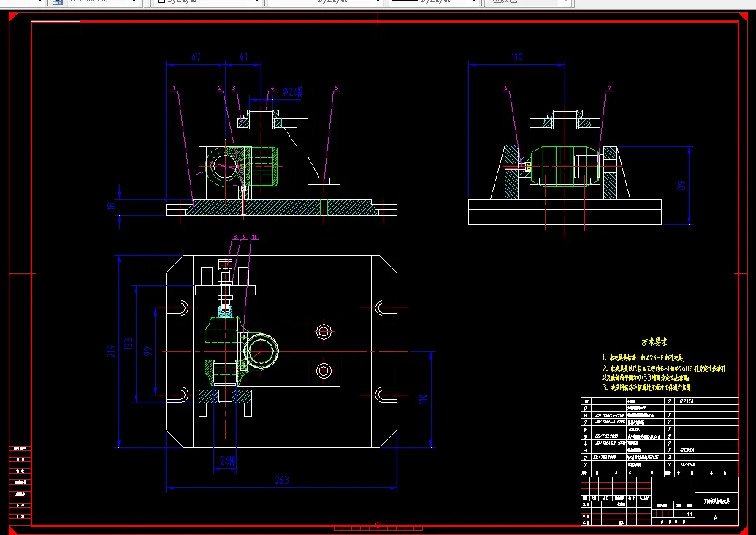Select the lower hex bolt in plan view
This screenshot has height=535, width=756.
[324, 371]
